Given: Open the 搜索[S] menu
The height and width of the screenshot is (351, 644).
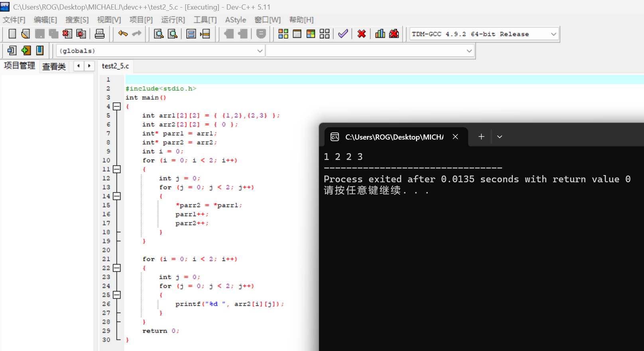Looking at the screenshot, I should pyautogui.click(x=77, y=20).
